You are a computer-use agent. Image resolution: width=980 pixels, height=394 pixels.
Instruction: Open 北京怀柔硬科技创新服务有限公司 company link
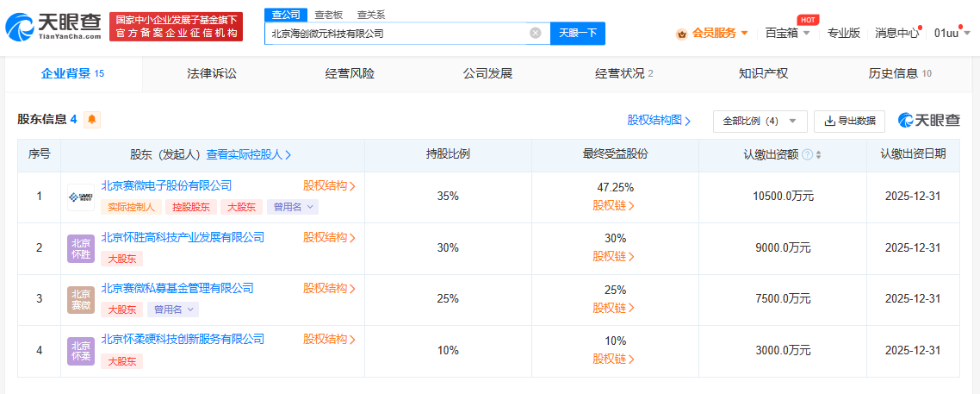tap(183, 340)
